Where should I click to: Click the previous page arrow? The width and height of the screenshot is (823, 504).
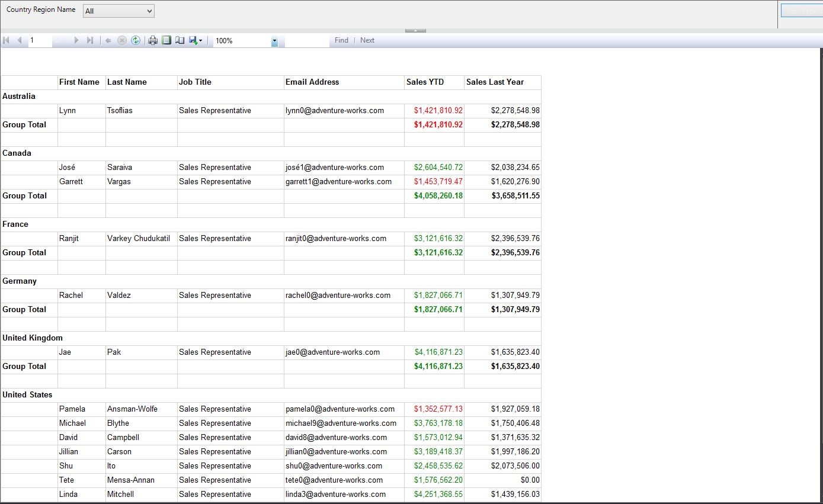[x=20, y=40]
